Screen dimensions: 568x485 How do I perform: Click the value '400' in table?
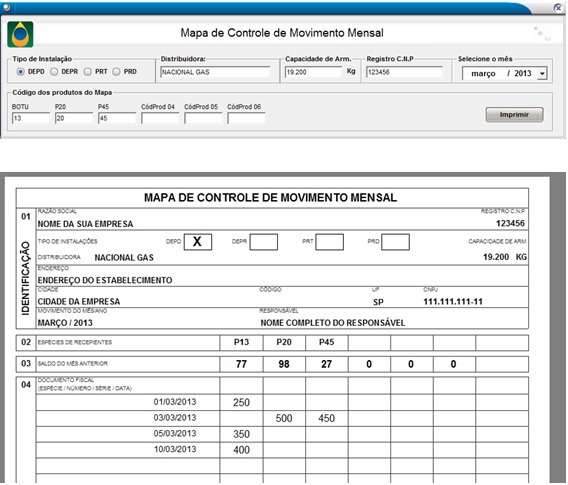(x=241, y=450)
